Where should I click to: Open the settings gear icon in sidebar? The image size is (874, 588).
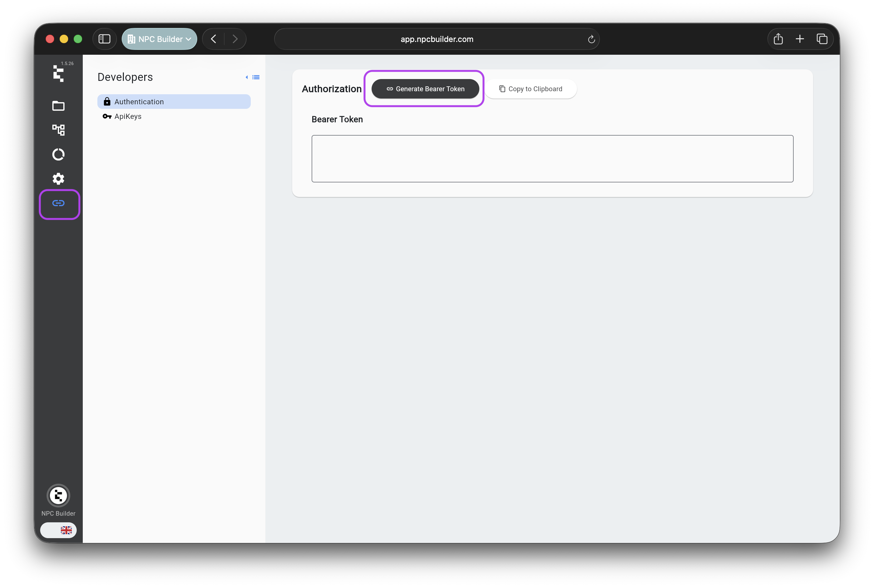pos(58,178)
